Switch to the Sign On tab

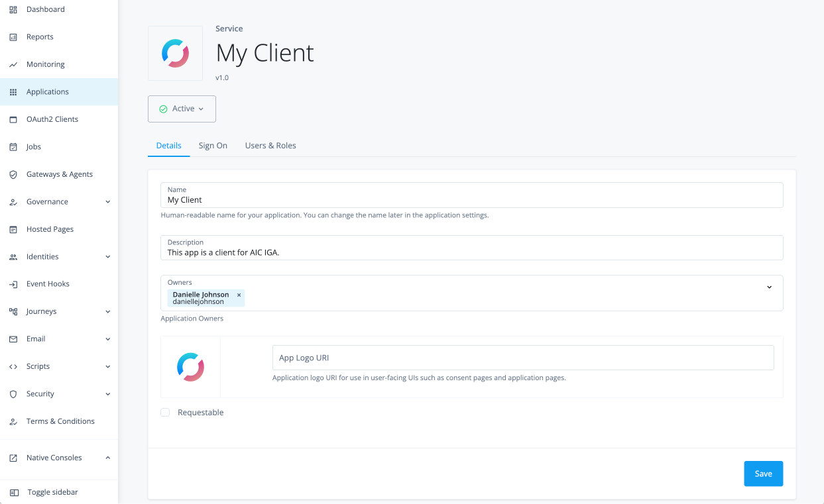[x=213, y=145]
